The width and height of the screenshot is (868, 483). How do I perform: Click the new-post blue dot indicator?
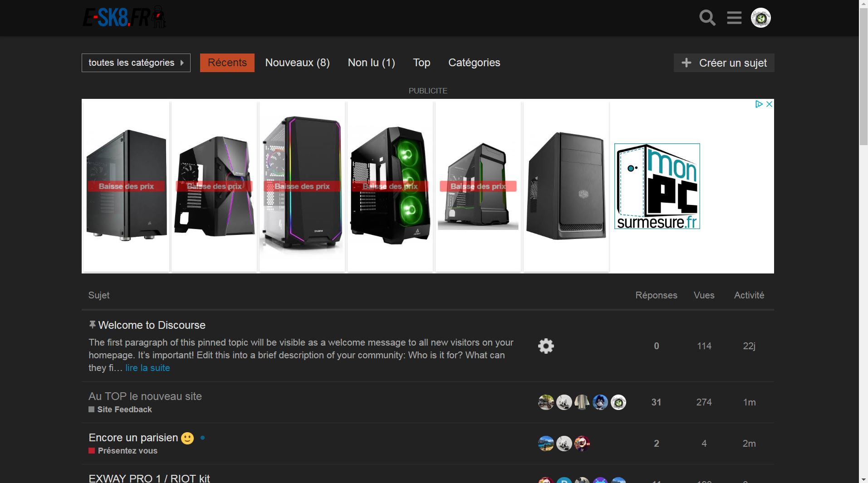click(x=202, y=438)
